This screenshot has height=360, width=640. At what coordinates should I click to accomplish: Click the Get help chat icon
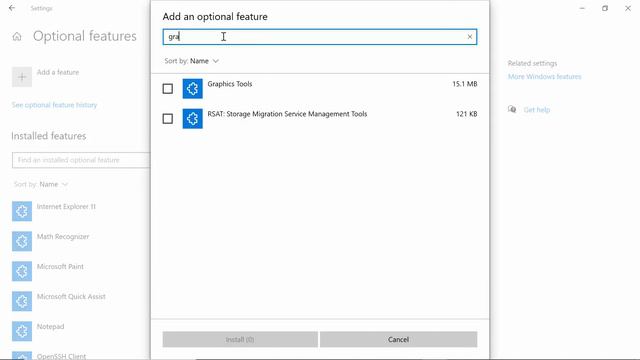tap(512, 109)
